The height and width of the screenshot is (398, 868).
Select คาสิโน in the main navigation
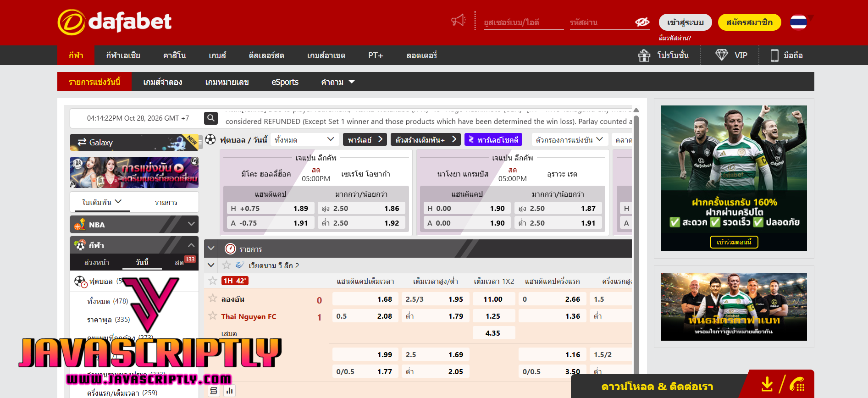click(175, 55)
